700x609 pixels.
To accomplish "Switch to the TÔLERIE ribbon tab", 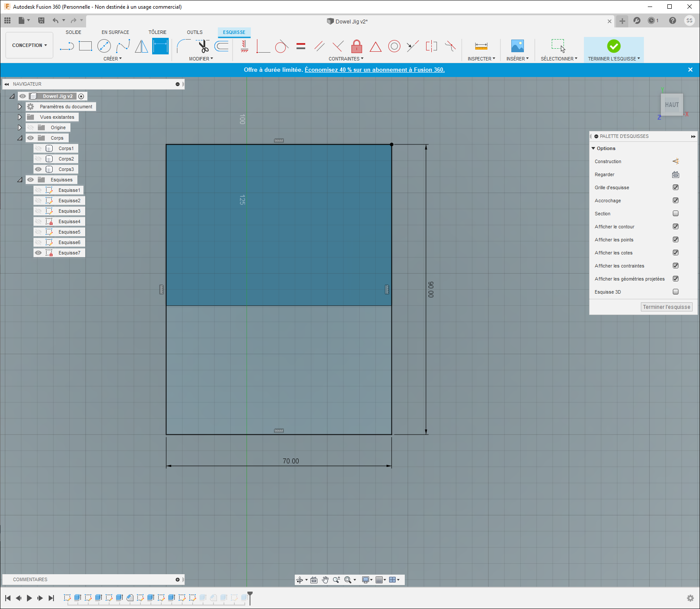I will [157, 32].
